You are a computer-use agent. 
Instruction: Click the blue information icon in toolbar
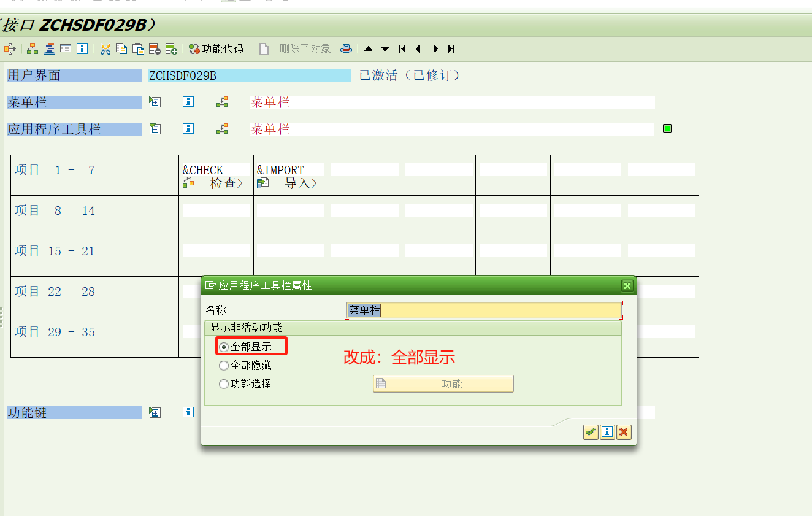[82, 48]
